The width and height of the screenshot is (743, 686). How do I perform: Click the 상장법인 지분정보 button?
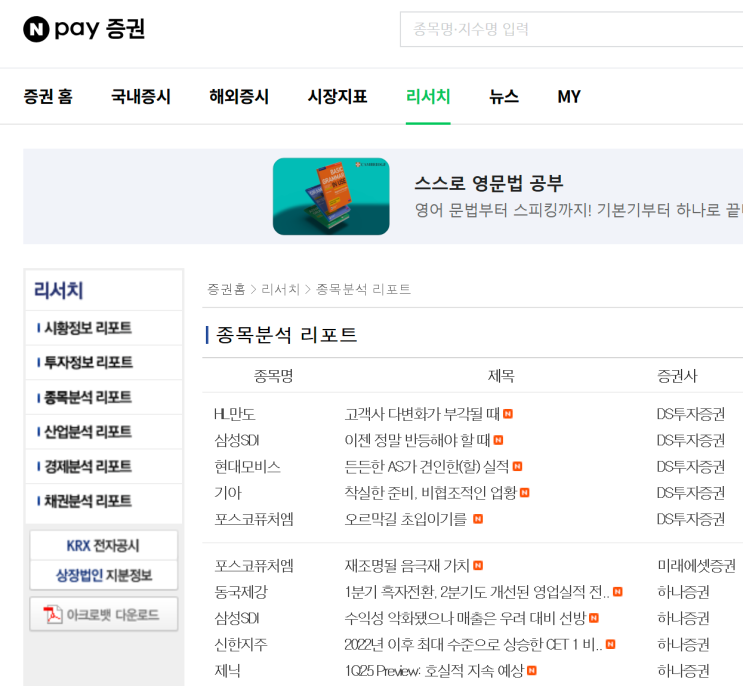tap(103, 575)
